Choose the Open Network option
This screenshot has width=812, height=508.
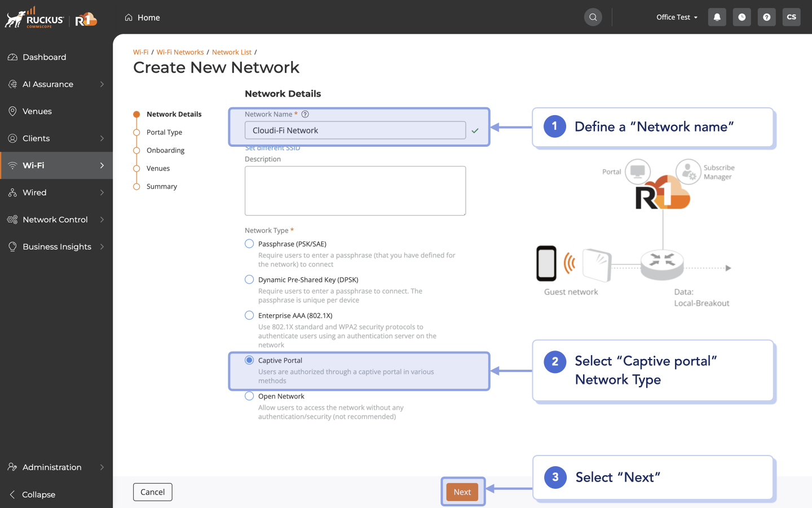click(x=249, y=396)
